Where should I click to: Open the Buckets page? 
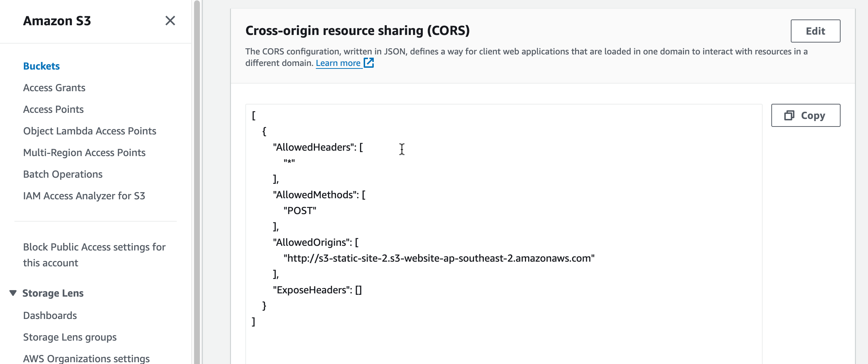[x=41, y=66]
